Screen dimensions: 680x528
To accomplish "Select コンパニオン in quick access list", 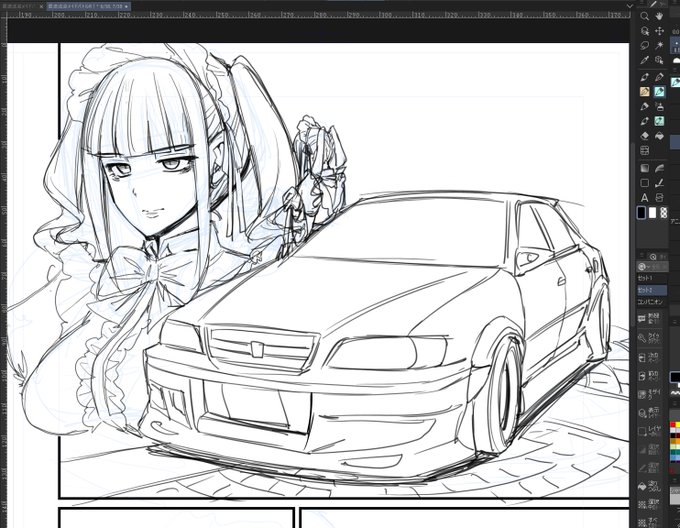I will (x=651, y=302).
